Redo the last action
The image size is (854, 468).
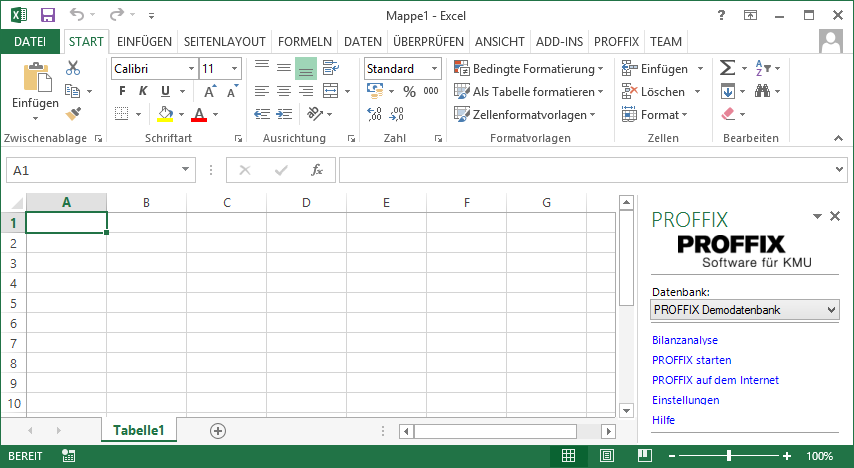click(117, 15)
